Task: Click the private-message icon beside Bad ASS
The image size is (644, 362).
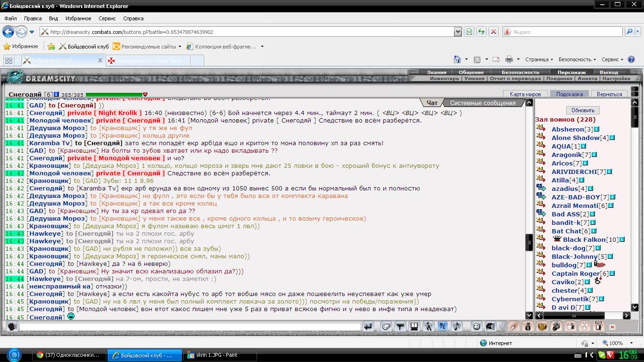Action: pyautogui.click(x=541, y=214)
